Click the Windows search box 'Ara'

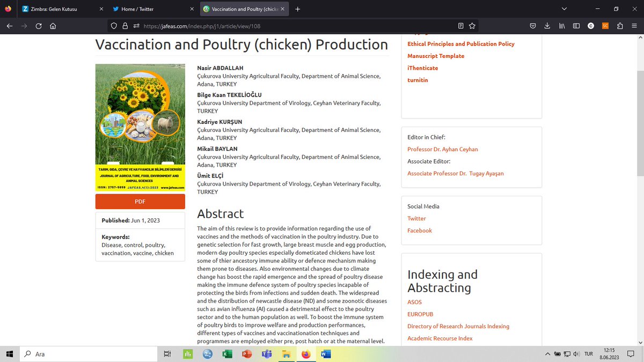[x=89, y=354]
